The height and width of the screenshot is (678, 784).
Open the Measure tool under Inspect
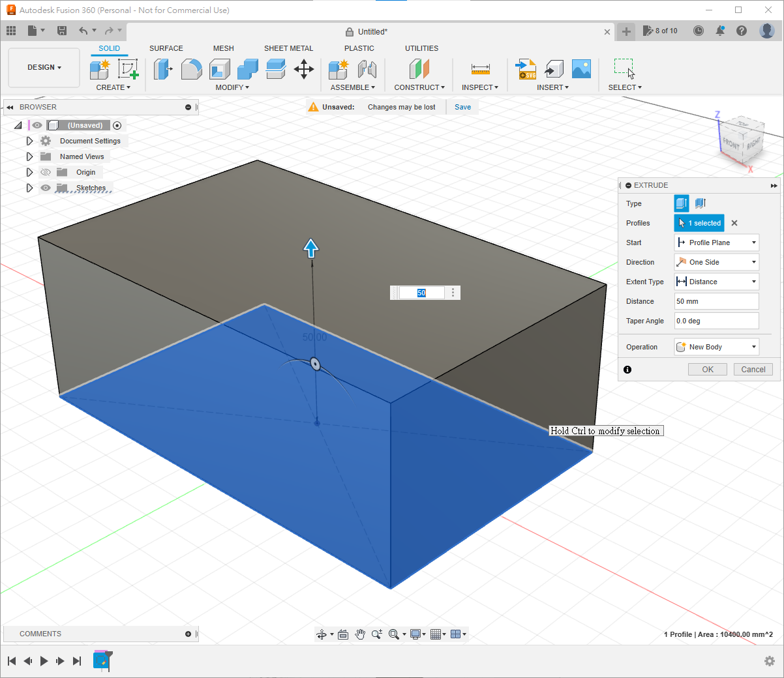[x=480, y=69]
